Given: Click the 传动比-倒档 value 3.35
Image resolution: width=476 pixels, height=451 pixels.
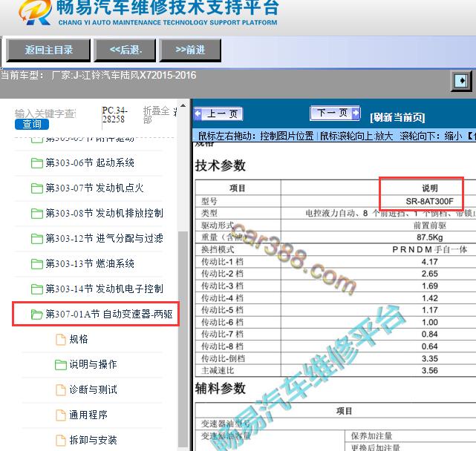Looking at the screenshot, I should (429, 358).
